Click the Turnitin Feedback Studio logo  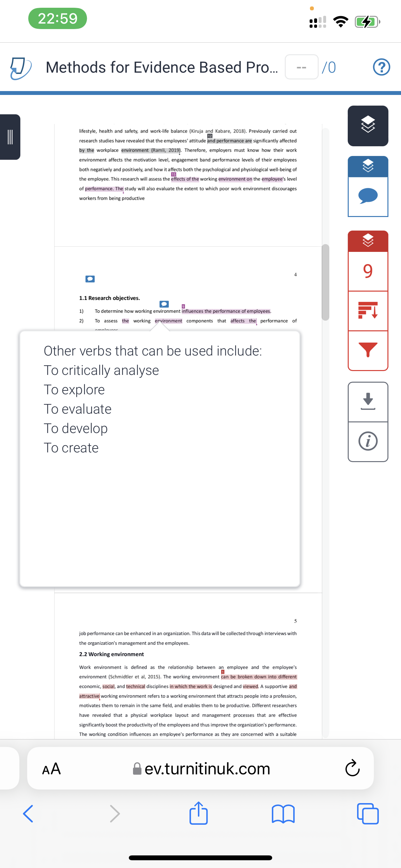coord(21,67)
